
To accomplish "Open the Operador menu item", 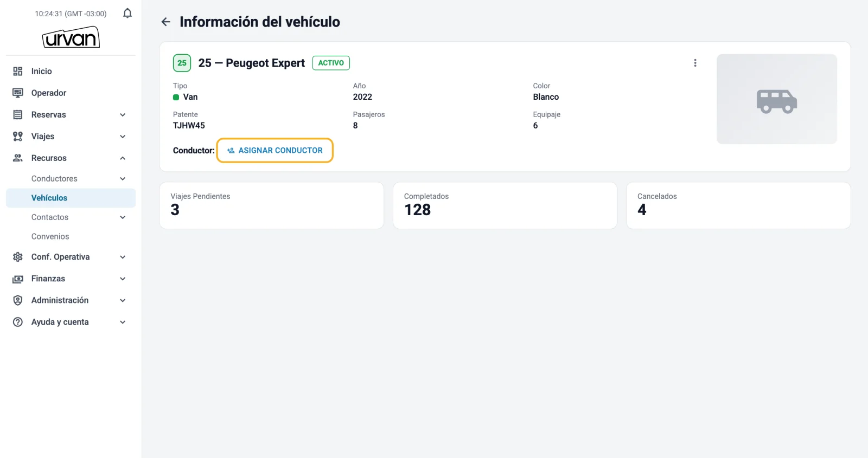I will [71, 93].
